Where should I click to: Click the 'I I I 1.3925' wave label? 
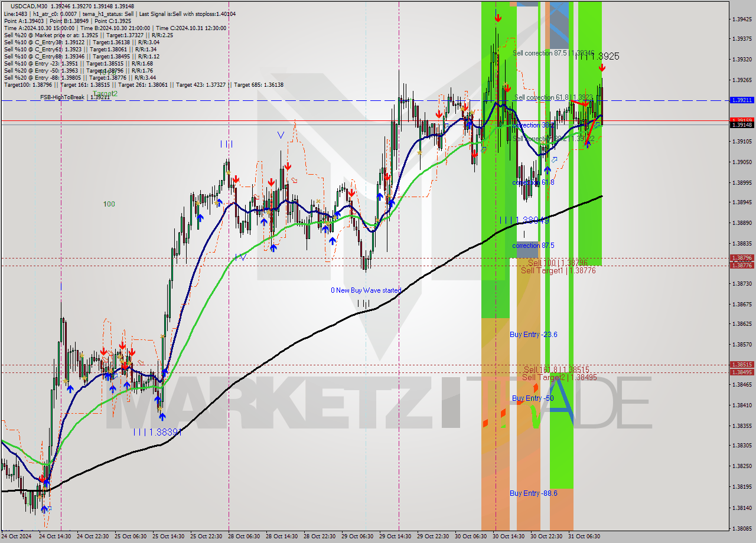click(597, 56)
